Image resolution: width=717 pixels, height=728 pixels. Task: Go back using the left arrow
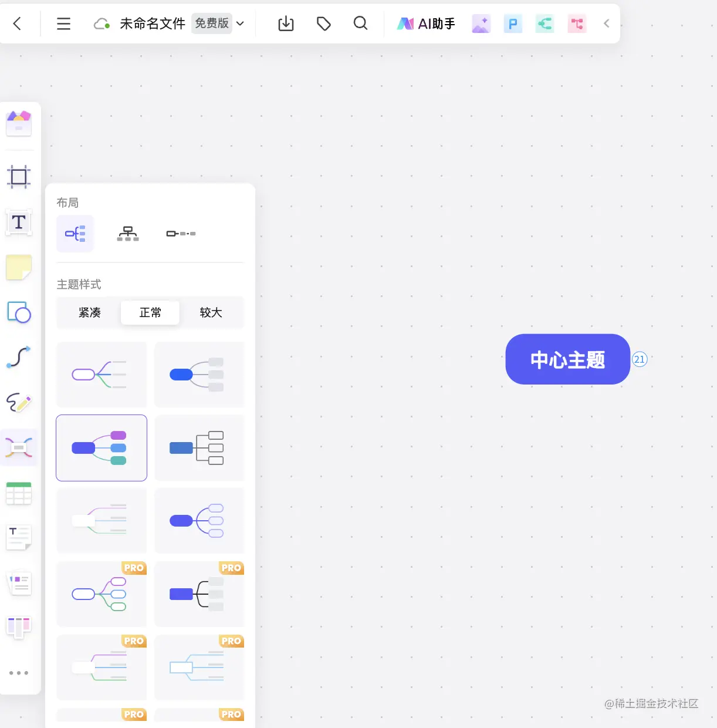(17, 23)
